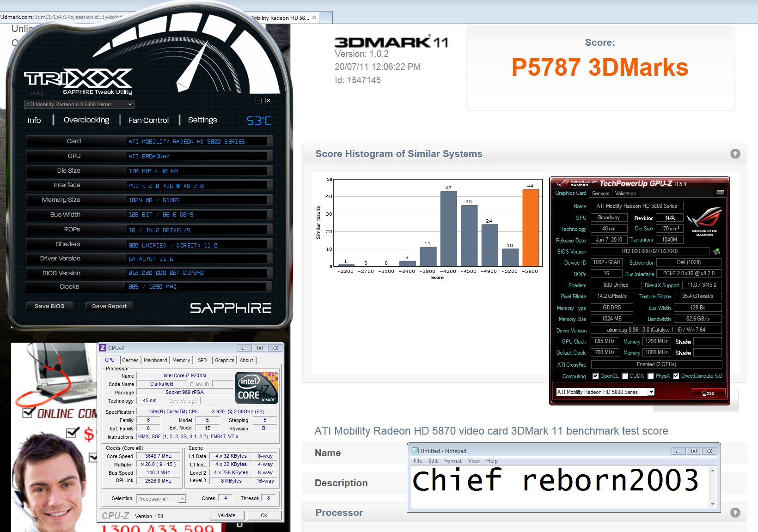The height and width of the screenshot is (532, 758).
Task: Open the About tab in CPU-Z
Action: click(246, 360)
